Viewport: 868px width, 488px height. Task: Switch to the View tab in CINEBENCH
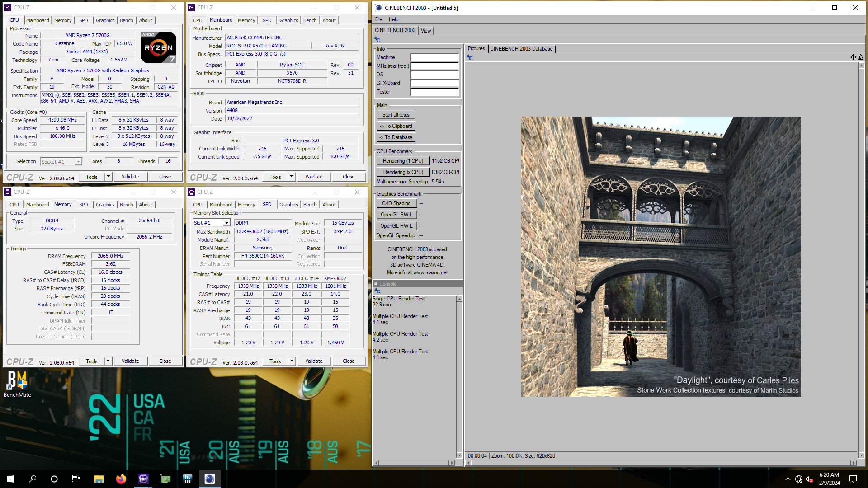point(426,31)
